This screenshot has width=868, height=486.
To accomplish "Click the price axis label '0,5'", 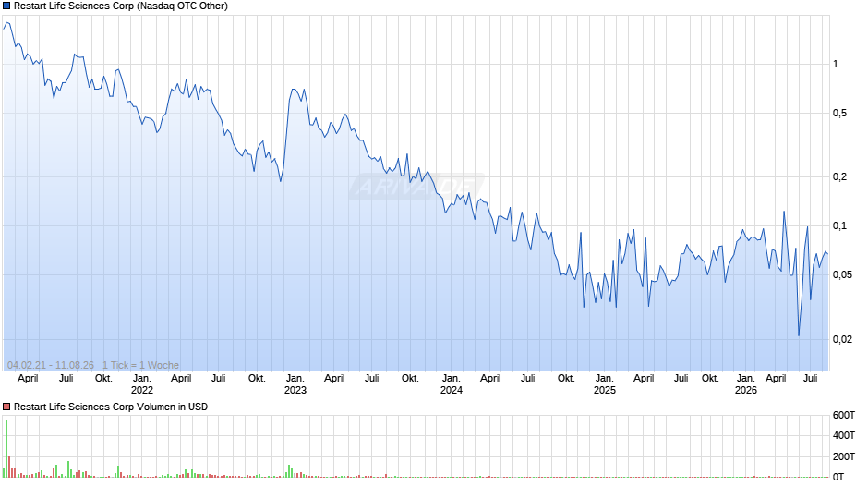I will [x=839, y=113].
